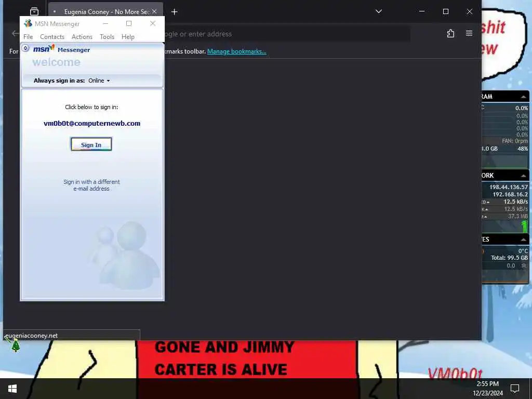The width and height of the screenshot is (532, 399).
Task: Choose sign in with a different e-mail address
Action: tap(91, 185)
